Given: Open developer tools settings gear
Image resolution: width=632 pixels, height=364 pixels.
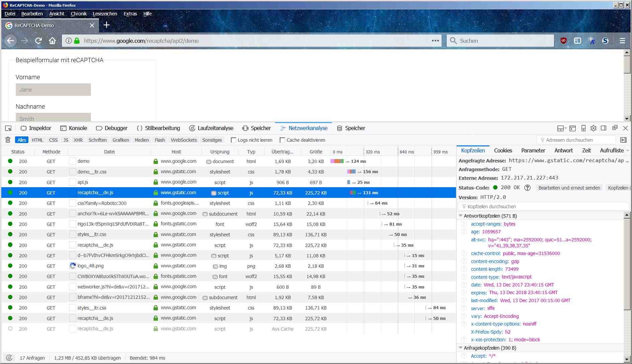Looking at the screenshot, I should coord(594,128).
